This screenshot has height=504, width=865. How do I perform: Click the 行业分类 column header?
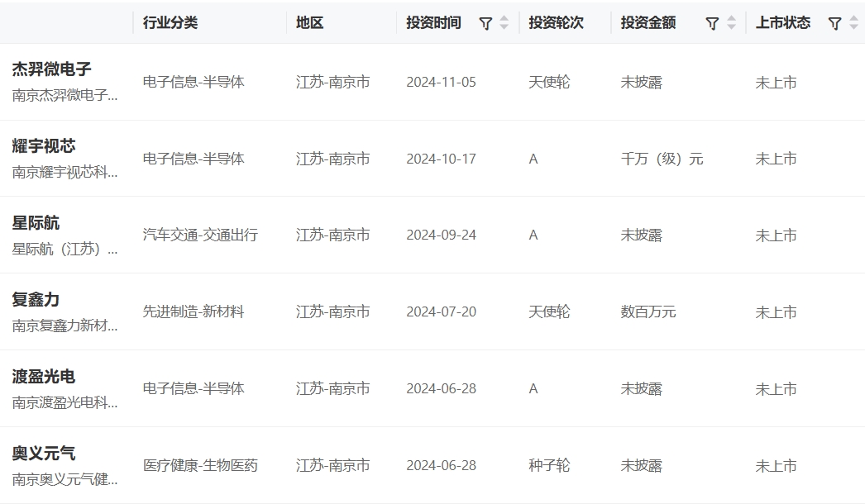(x=170, y=22)
